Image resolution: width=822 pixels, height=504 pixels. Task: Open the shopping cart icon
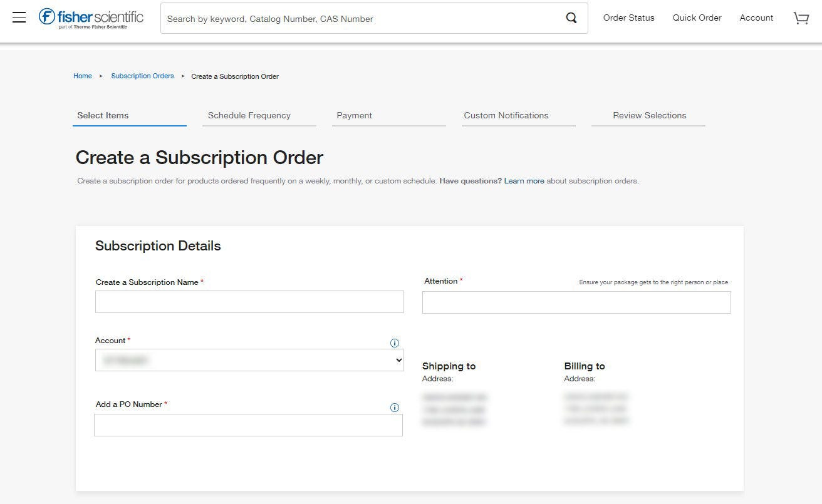pyautogui.click(x=801, y=18)
